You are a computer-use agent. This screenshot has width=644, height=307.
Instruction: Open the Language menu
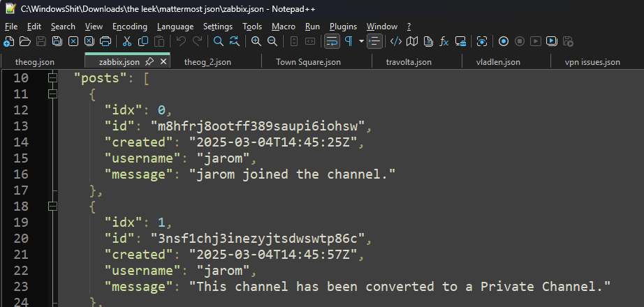click(175, 27)
